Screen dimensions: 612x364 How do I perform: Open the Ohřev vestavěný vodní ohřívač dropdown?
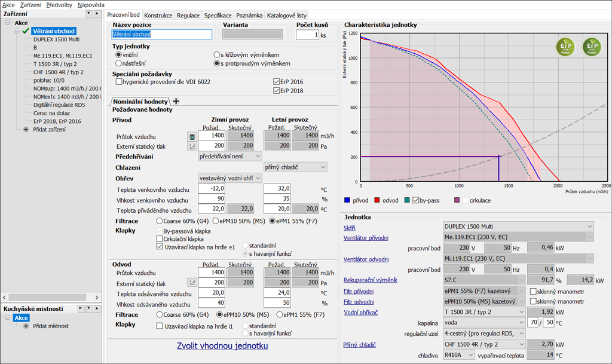[230, 178]
